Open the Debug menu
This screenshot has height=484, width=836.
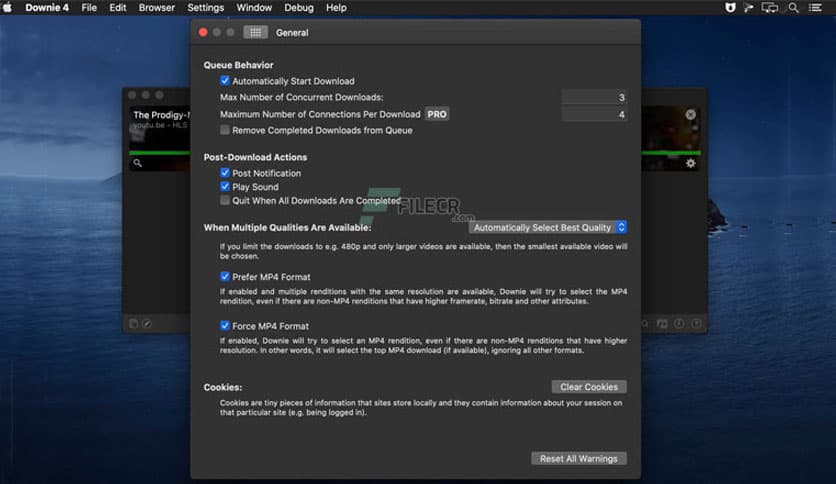(x=299, y=7)
